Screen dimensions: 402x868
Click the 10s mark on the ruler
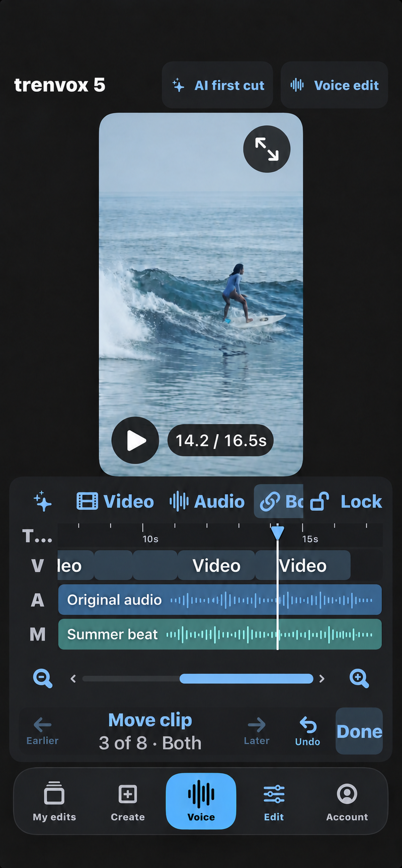coord(150,539)
